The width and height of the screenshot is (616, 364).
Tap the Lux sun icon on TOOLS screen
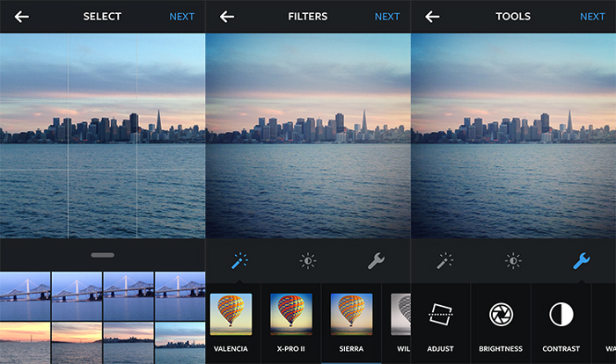pyautogui.click(x=513, y=260)
